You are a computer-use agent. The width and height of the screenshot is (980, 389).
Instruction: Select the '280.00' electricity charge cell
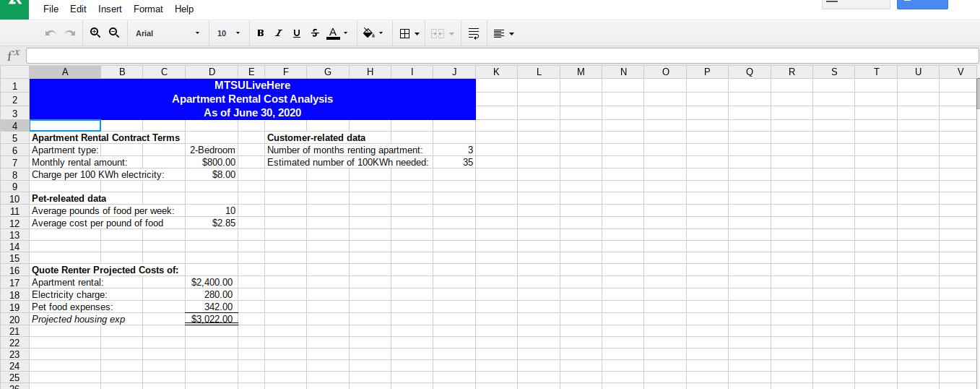coord(212,294)
